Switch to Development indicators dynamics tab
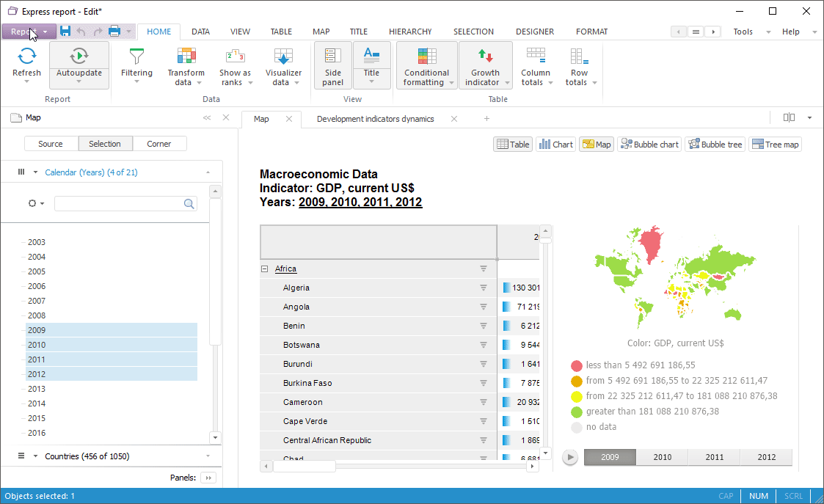This screenshot has height=504, width=824. [x=375, y=119]
